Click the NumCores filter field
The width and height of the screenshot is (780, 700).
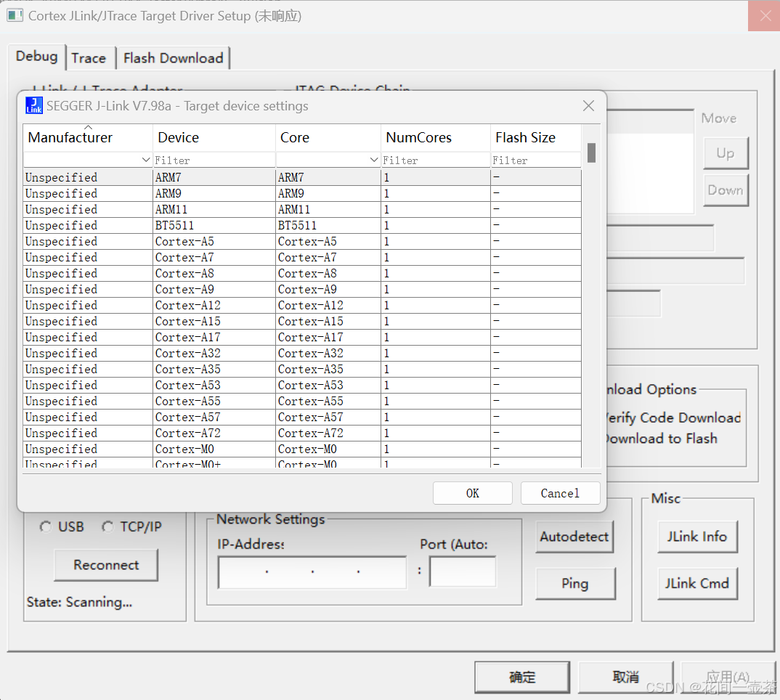tap(436, 160)
